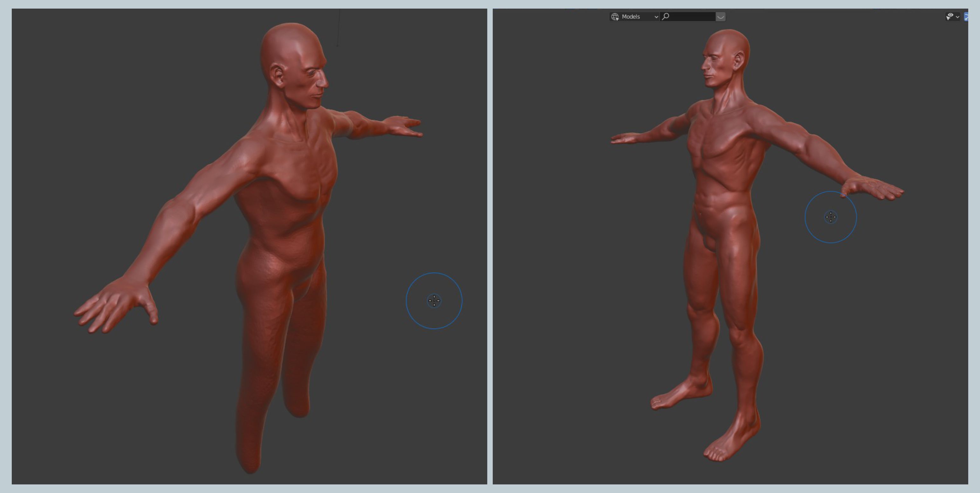
Task: Click the eye and cursor visibility icon
Action: pos(950,16)
